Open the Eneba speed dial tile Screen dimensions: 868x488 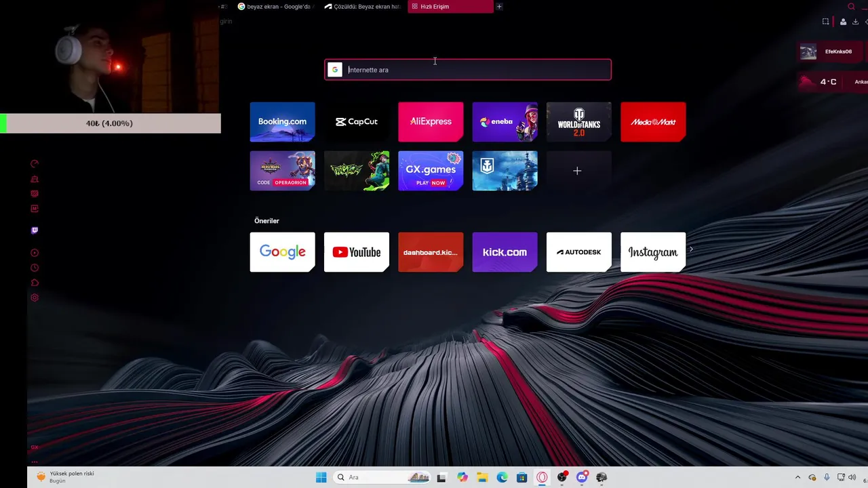[505, 122]
